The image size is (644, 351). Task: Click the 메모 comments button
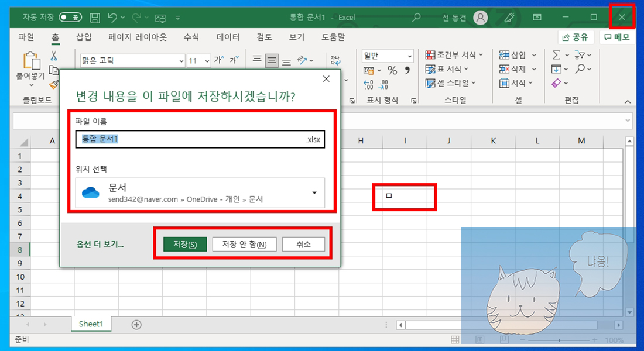617,37
